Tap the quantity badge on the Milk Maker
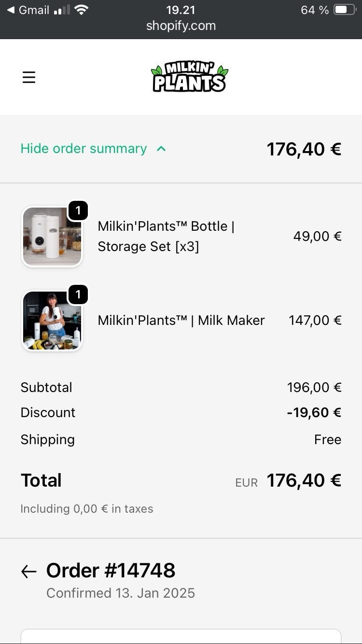This screenshot has height=644, width=362. click(x=78, y=294)
